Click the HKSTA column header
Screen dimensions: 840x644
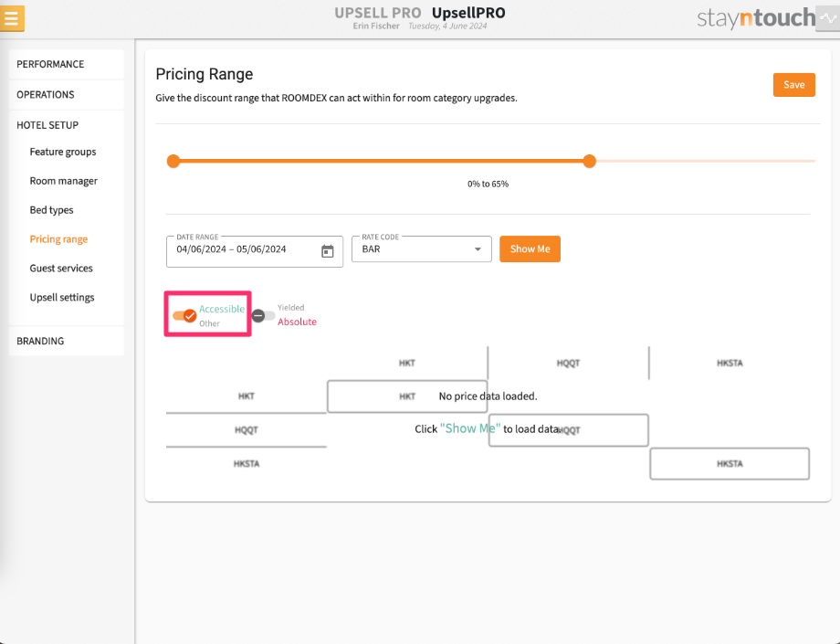point(730,364)
